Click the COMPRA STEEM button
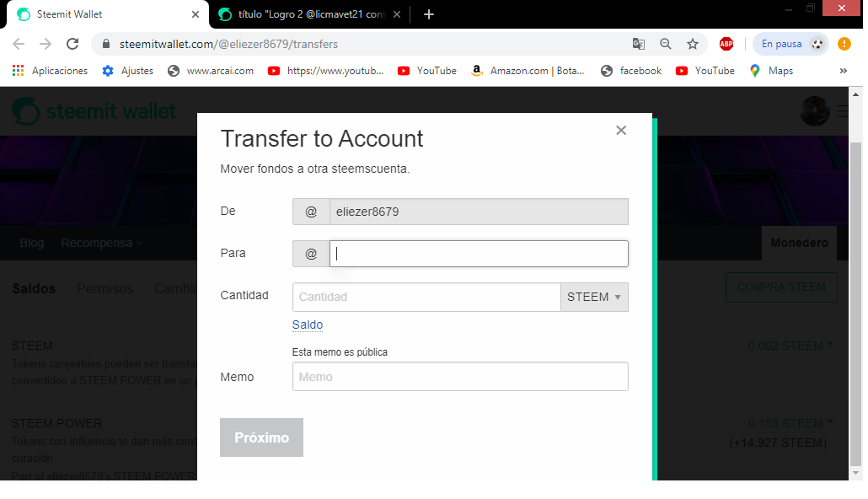Image resolution: width=868 pixels, height=499 pixels. 781,287
